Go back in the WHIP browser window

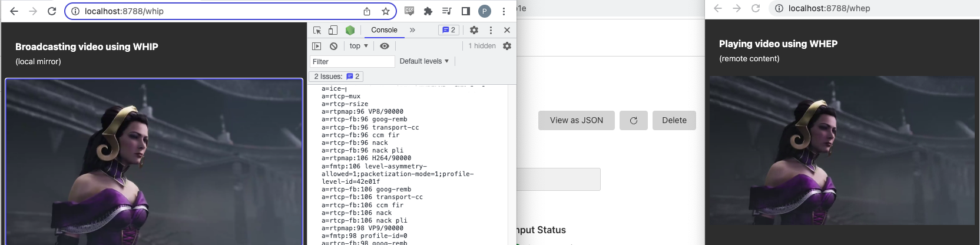(x=14, y=11)
